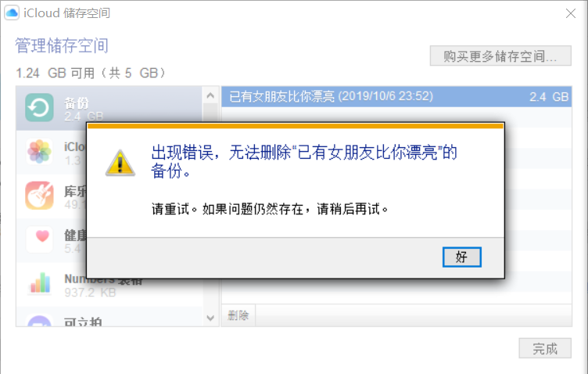588x374 pixels.
Task: Click the sidebar scroll up arrow
Action: (210, 95)
